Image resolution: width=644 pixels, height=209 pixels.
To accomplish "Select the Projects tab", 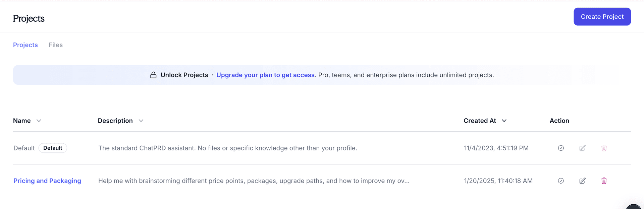I will tap(25, 45).
